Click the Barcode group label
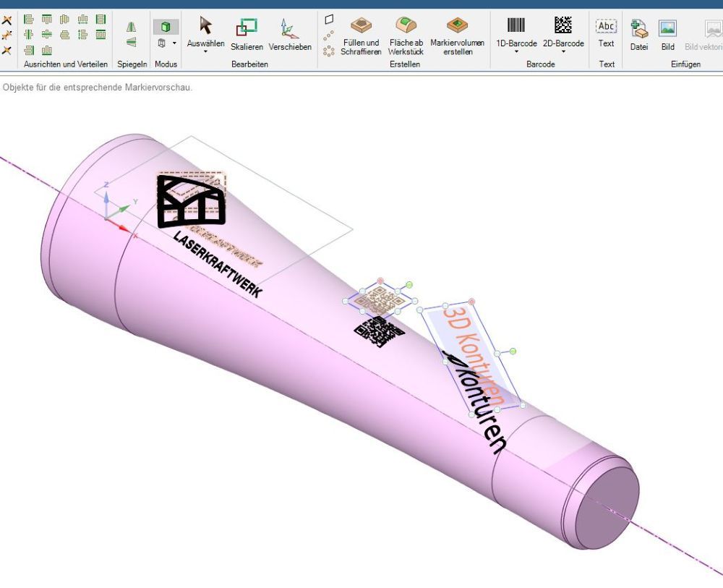Screen dimensions: 723x588 point(540,64)
